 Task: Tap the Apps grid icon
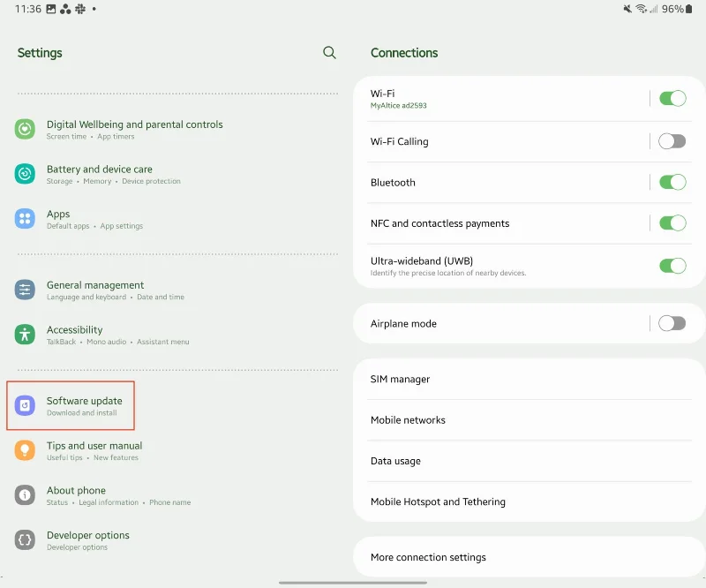[x=25, y=219]
